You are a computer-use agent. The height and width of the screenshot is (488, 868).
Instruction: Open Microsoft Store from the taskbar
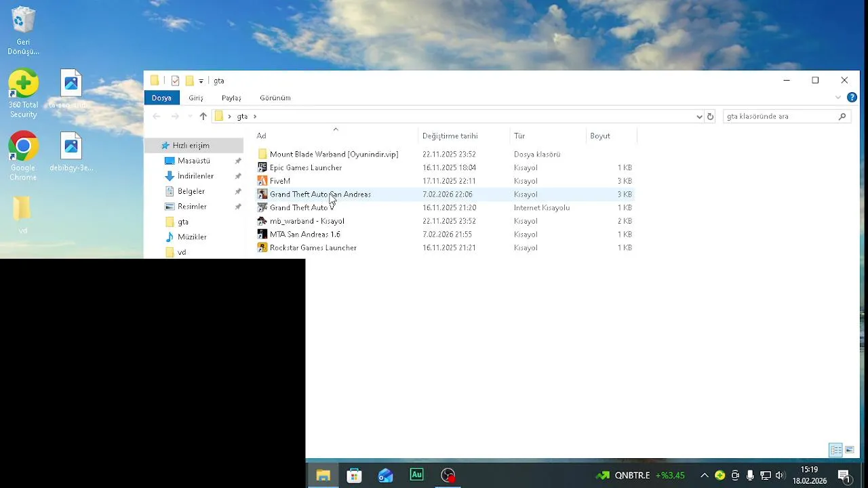tap(354, 475)
